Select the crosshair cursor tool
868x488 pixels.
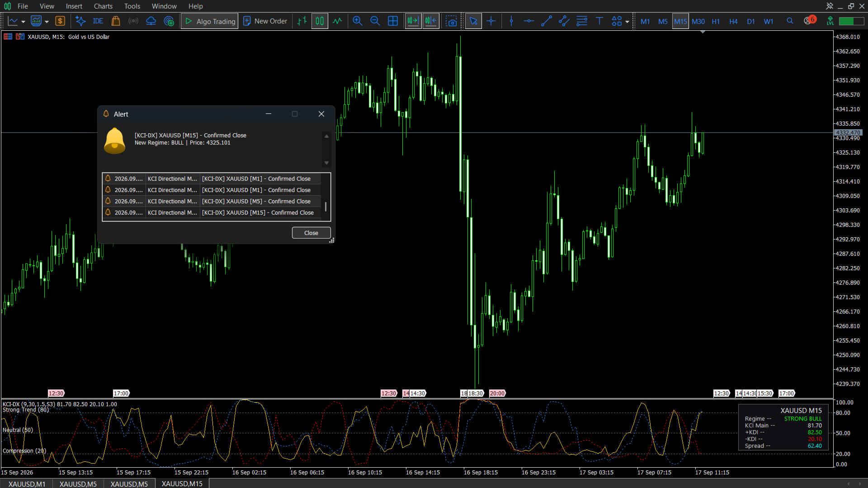click(x=491, y=21)
